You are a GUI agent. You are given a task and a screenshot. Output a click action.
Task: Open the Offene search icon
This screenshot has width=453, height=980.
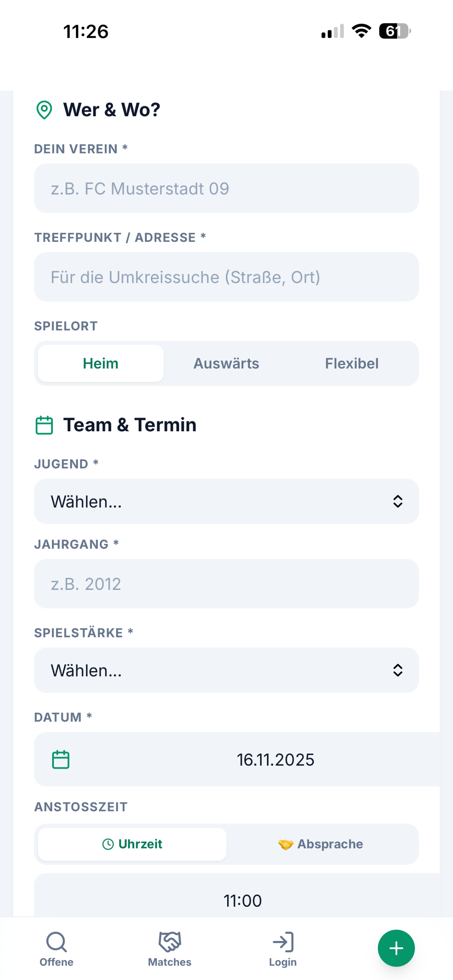[x=56, y=942]
